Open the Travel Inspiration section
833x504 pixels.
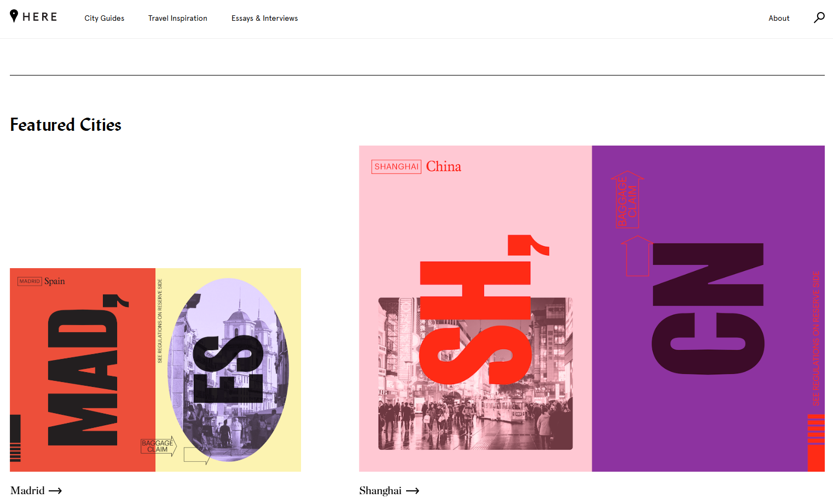177,18
